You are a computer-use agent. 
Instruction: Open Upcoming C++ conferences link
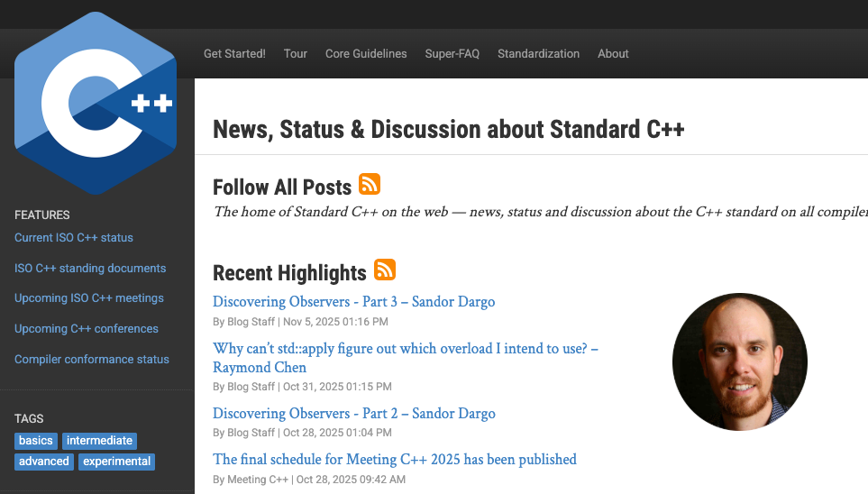pos(87,329)
